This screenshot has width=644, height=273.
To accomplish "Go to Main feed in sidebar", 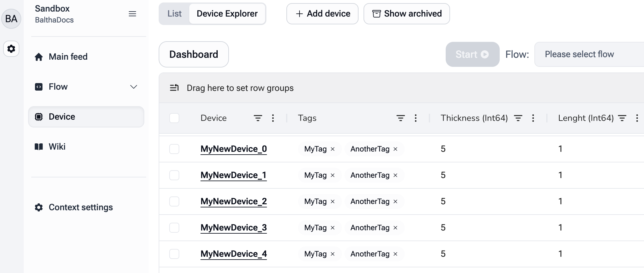I will 86,57.
